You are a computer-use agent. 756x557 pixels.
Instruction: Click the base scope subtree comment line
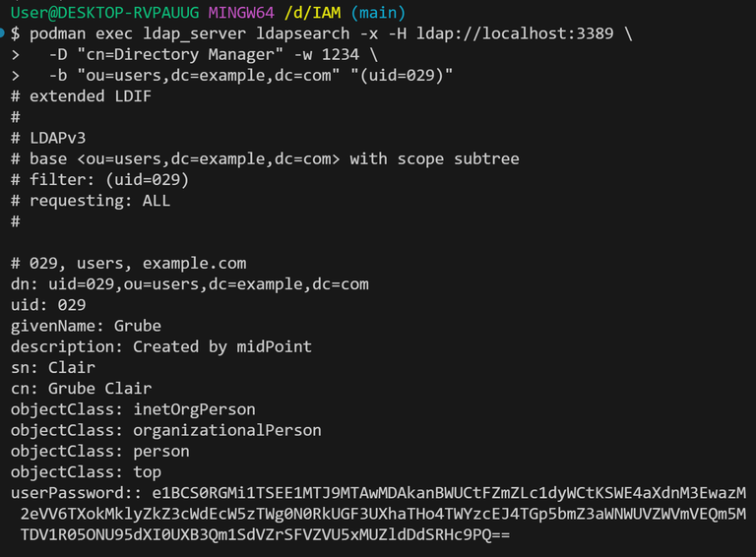265,159
